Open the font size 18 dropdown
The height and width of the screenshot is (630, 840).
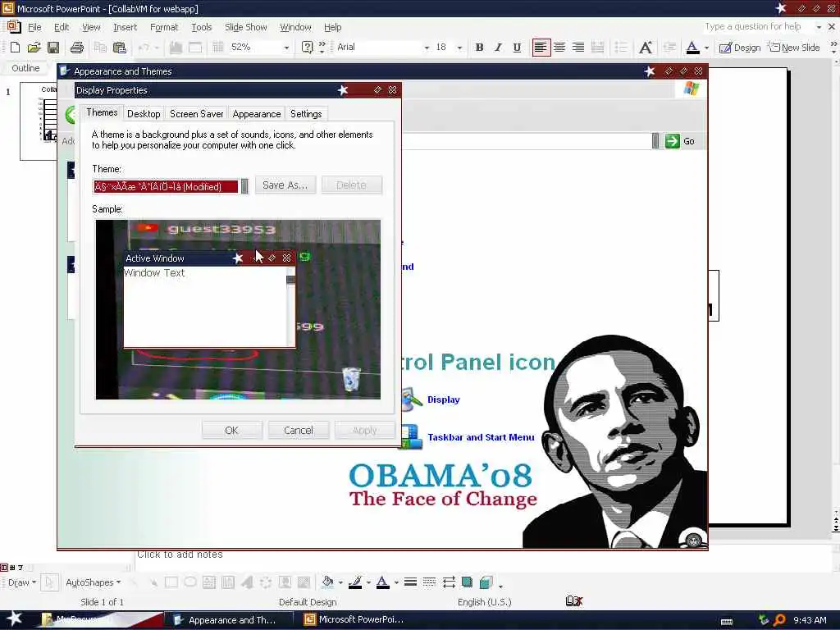[x=459, y=48]
